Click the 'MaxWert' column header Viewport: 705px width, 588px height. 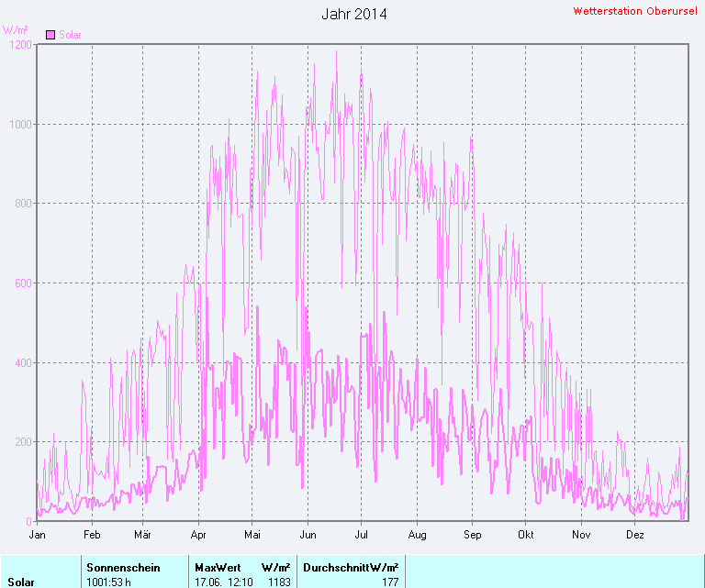pyautogui.click(x=218, y=568)
